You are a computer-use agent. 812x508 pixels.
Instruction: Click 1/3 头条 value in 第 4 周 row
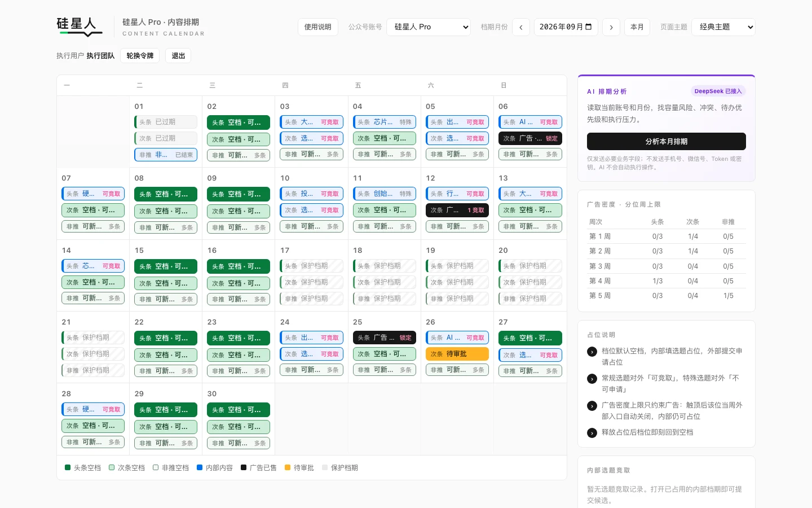(x=657, y=281)
